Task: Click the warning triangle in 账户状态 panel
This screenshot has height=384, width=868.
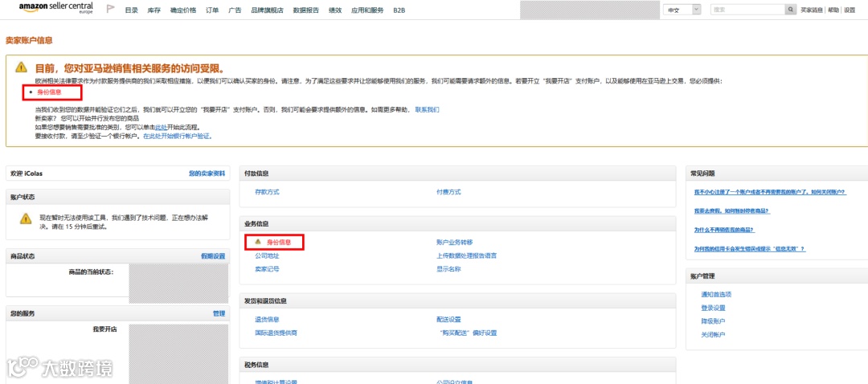Action: tap(26, 219)
